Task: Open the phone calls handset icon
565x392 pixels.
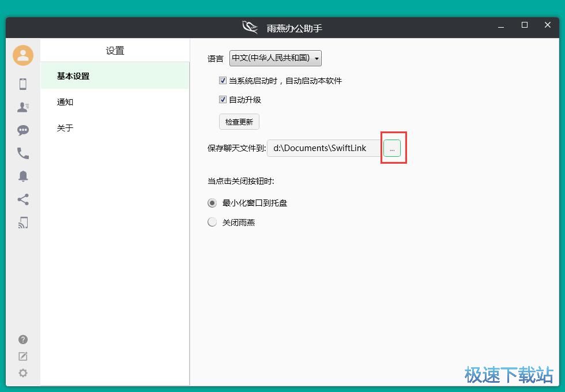Action: click(x=23, y=153)
